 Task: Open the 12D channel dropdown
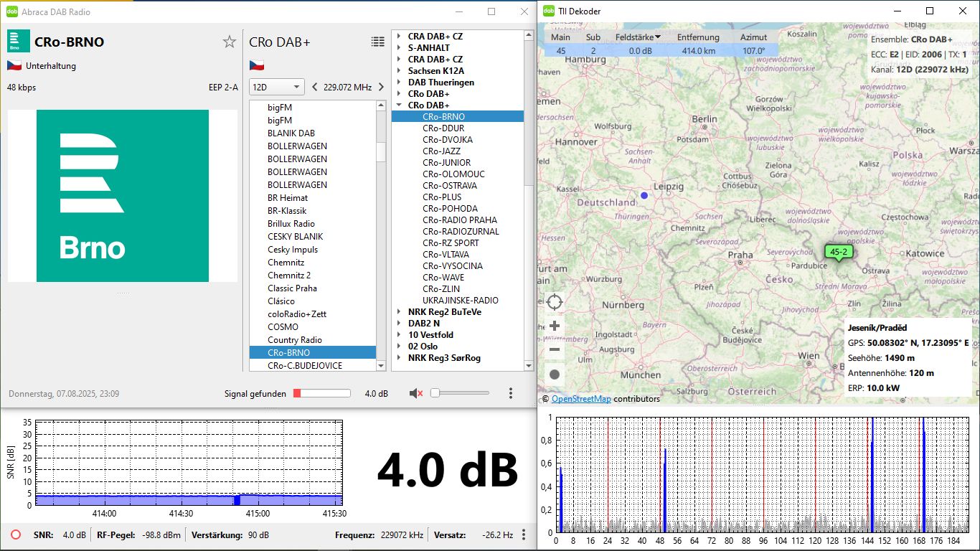(277, 87)
